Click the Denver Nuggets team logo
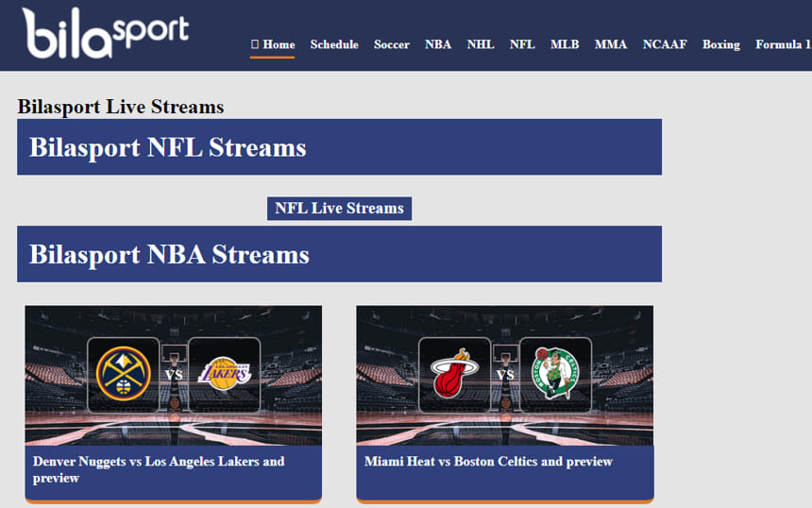This screenshot has height=508, width=812. pos(124,375)
